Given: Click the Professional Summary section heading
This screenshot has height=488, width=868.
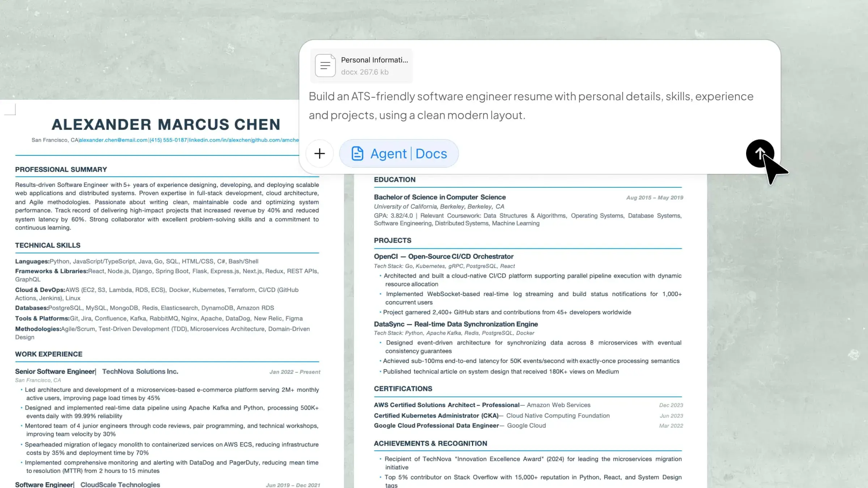Looking at the screenshot, I should 61,170.
